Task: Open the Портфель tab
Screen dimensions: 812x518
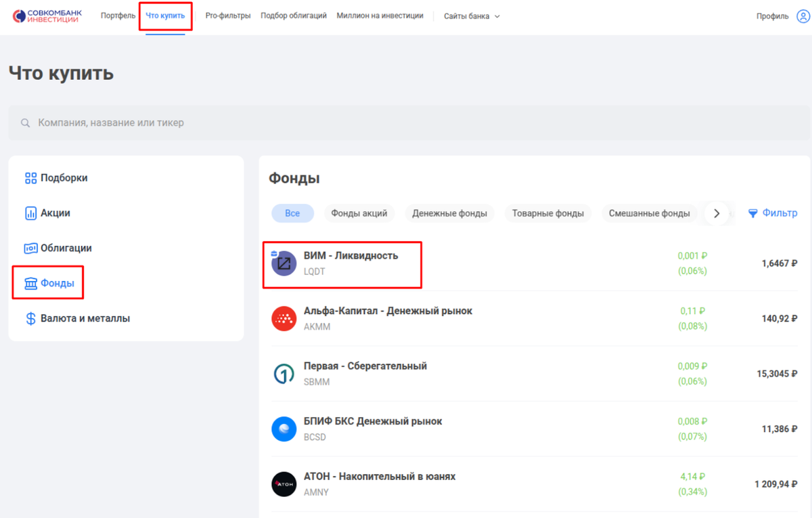Action: (x=118, y=16)
